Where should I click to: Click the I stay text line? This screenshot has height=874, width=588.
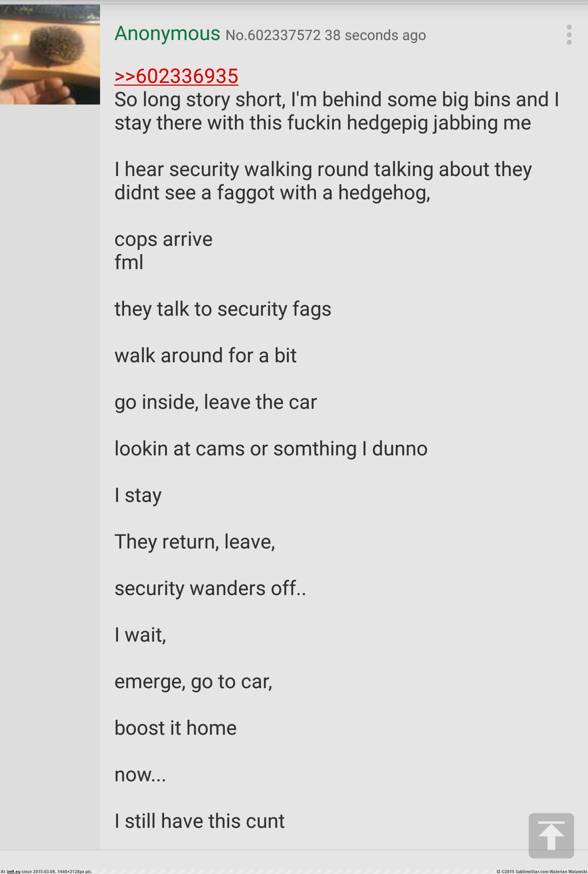pyautogui.click(x=138, y=496)
